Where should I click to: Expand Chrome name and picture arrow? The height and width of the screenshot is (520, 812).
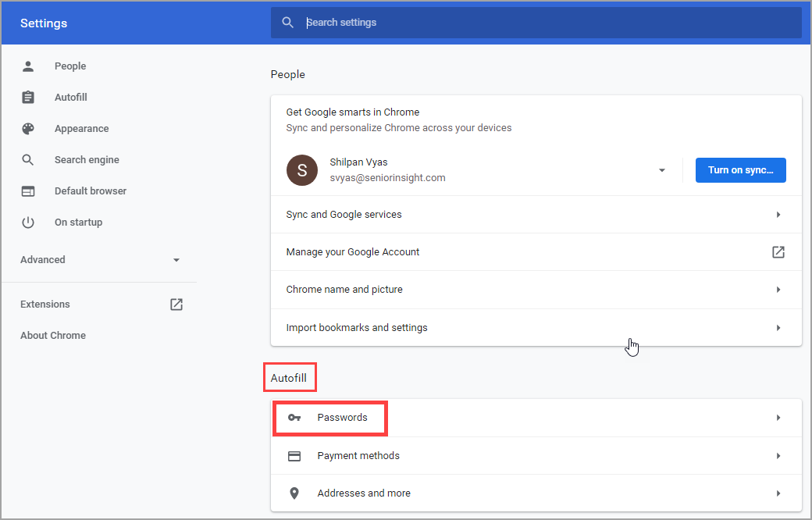coord(778,290)
